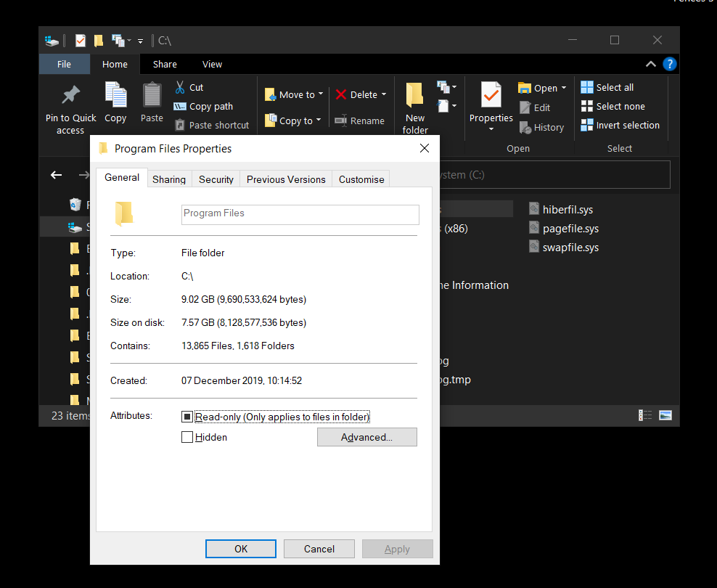This screenshot has height=588, width=717.
Task: Expand the Open dropdown arrow
Action: (564, 88)
